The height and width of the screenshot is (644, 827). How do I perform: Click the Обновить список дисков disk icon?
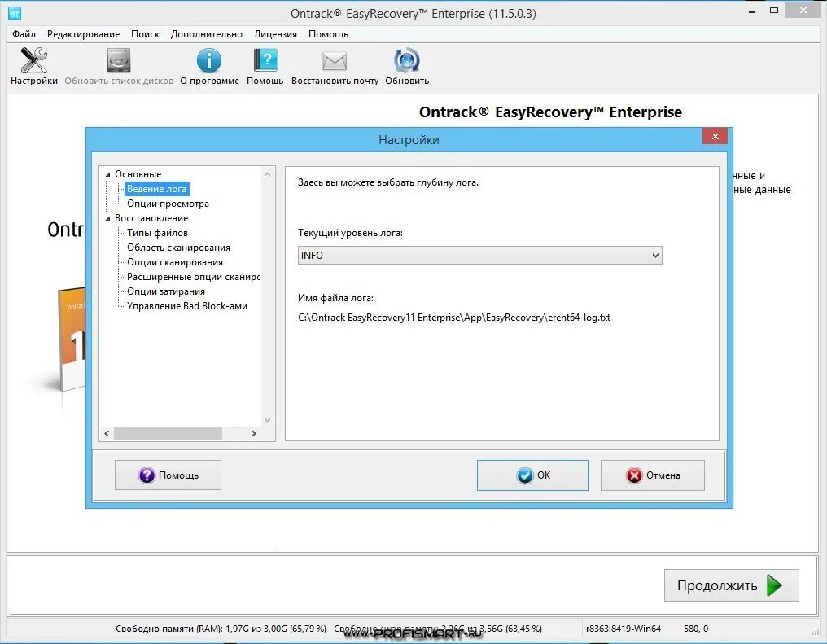coord(119,60)
